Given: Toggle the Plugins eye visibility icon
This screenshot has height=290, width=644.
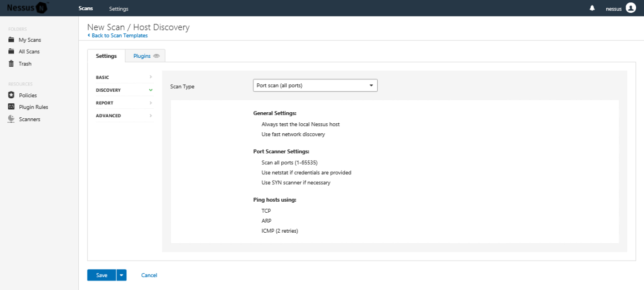Looking at the screenshot, I should 156,56.
